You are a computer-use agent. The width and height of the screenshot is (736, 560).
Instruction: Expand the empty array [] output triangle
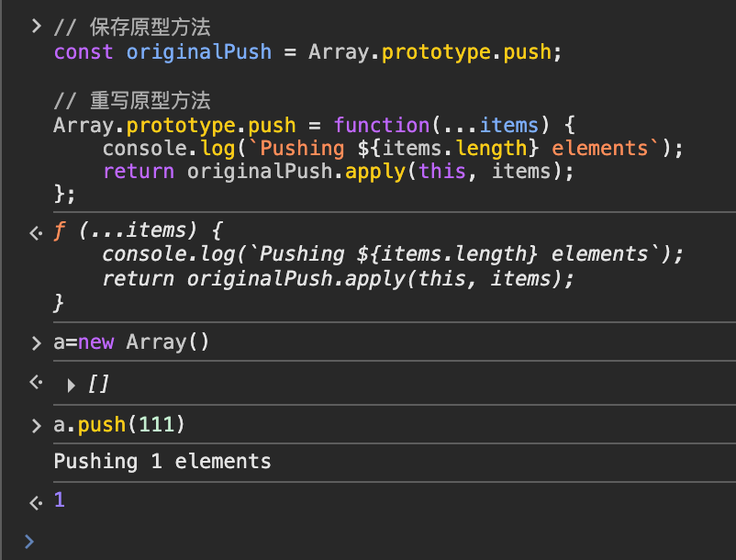pyautogui.click(x=72, y=385)
